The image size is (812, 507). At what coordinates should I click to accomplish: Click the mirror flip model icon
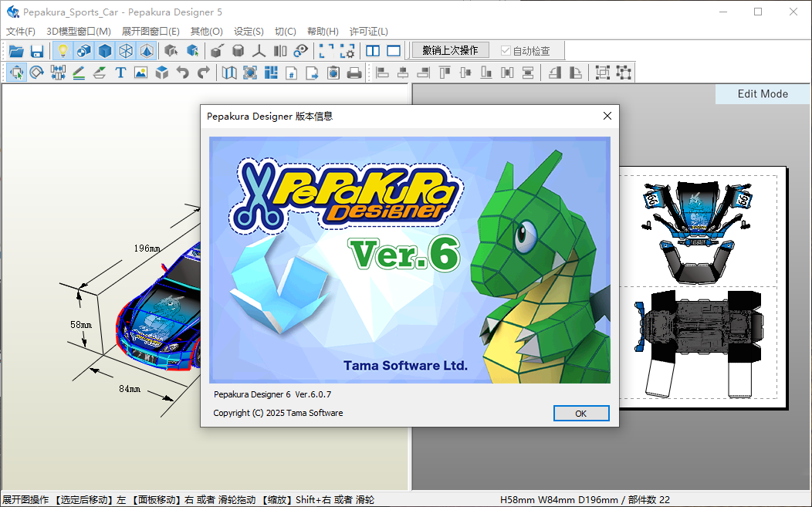[280, 51]
